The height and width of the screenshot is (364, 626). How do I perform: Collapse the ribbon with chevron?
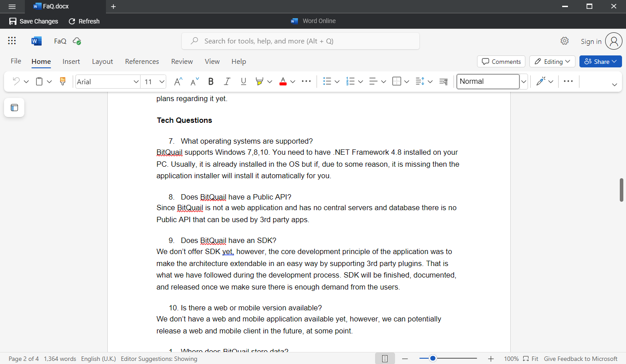pyautogui.click(x=614, y=85)
